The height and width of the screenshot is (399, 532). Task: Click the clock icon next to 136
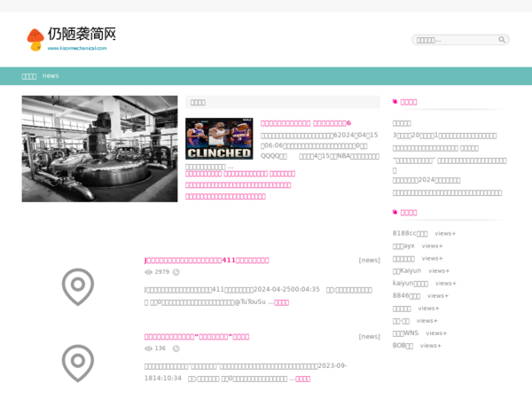[176, 348]
